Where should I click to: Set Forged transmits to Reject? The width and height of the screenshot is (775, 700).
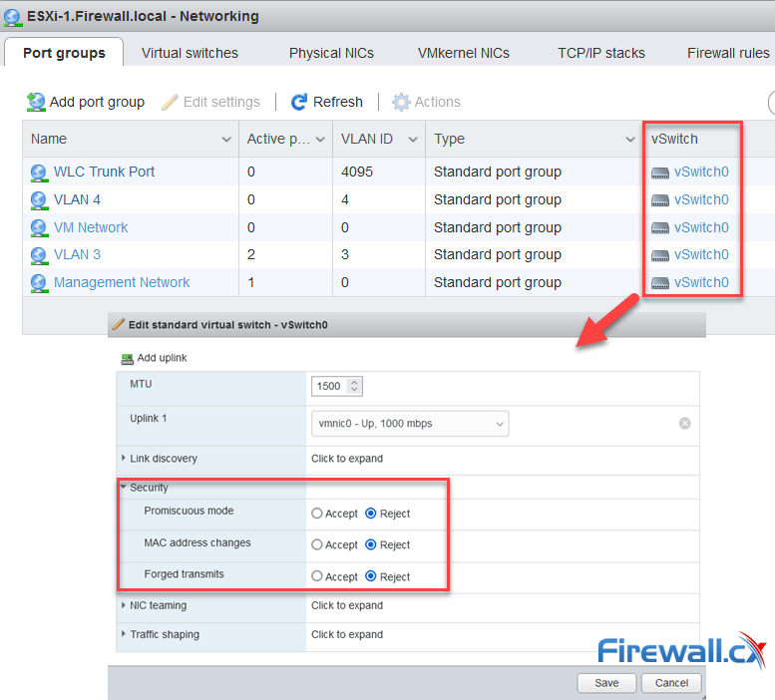pos(371,576)
